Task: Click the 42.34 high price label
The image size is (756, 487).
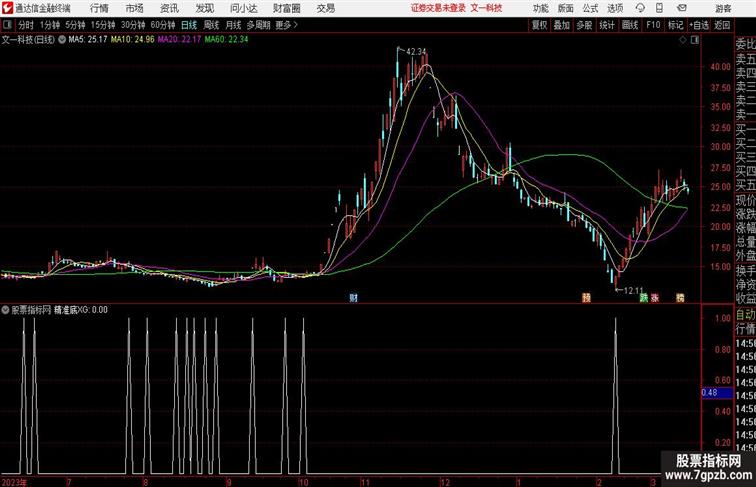Action: coord(417,52)
